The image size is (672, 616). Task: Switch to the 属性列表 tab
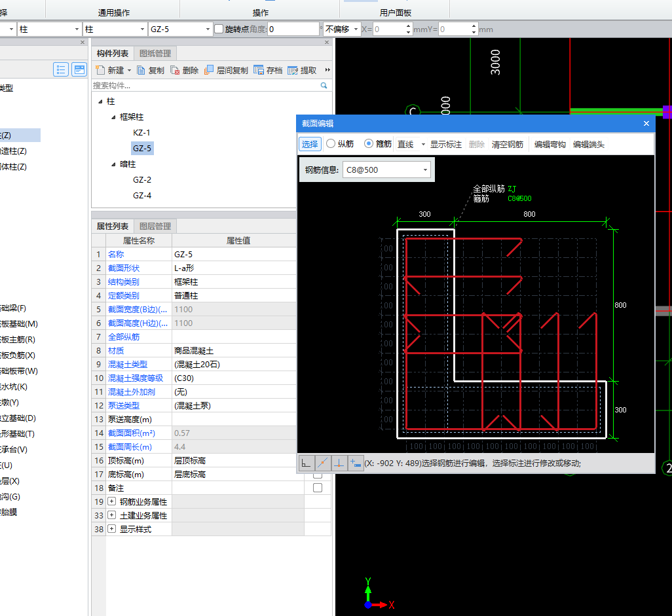112,226
